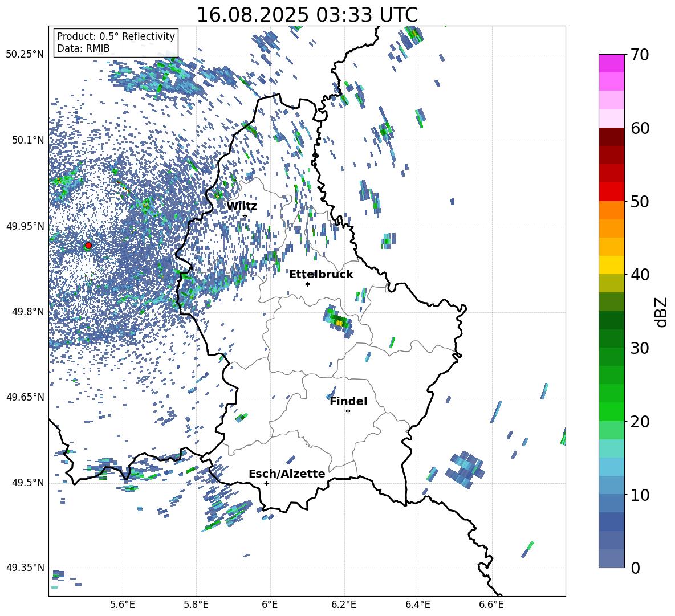Image resolution: width=675 pixels, height=616 pixels.
Task: Click the Wiltz station cross marker
Action: tap(245, 215)
